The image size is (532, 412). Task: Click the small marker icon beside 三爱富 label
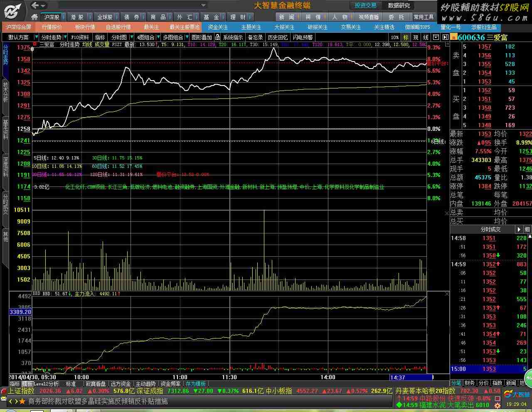(36, 44)
